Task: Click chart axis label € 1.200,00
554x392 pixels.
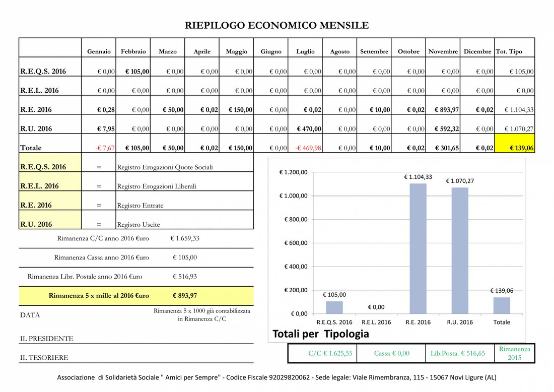Action: pos(293,172)
